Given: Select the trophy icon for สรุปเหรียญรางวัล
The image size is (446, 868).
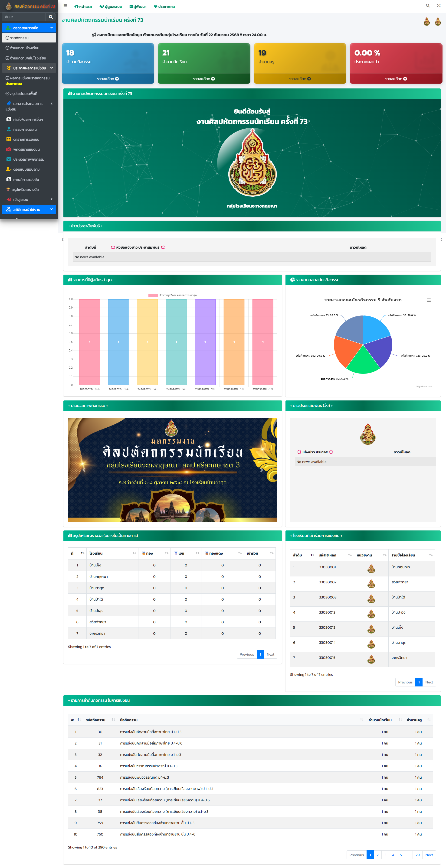Looking at the screenshot, I should (x=8, y=189).
